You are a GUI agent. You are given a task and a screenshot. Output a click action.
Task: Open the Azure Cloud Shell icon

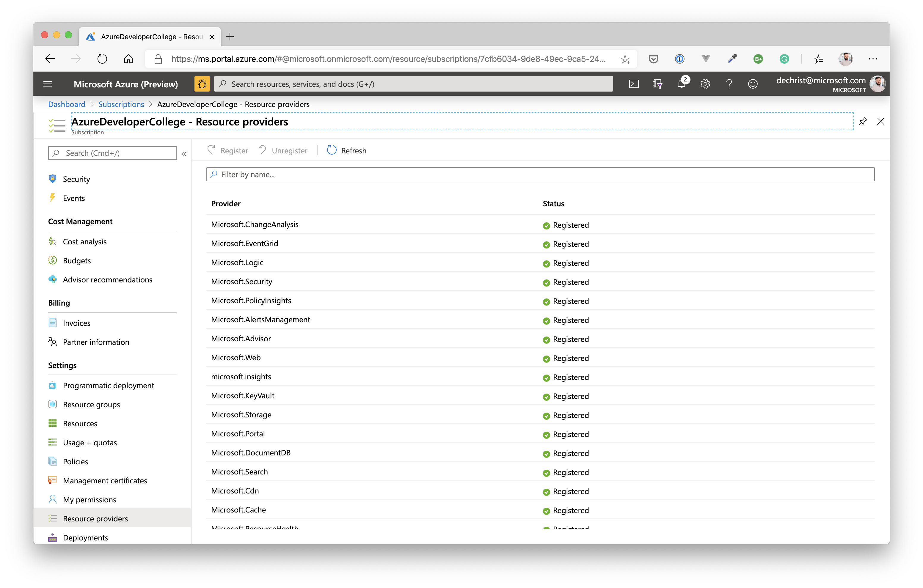tap(634, 84)
